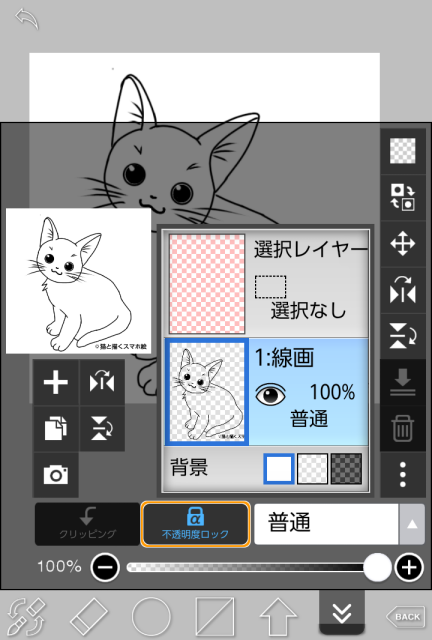
Task: Tap the BACK button
Action: click(405, 616)
